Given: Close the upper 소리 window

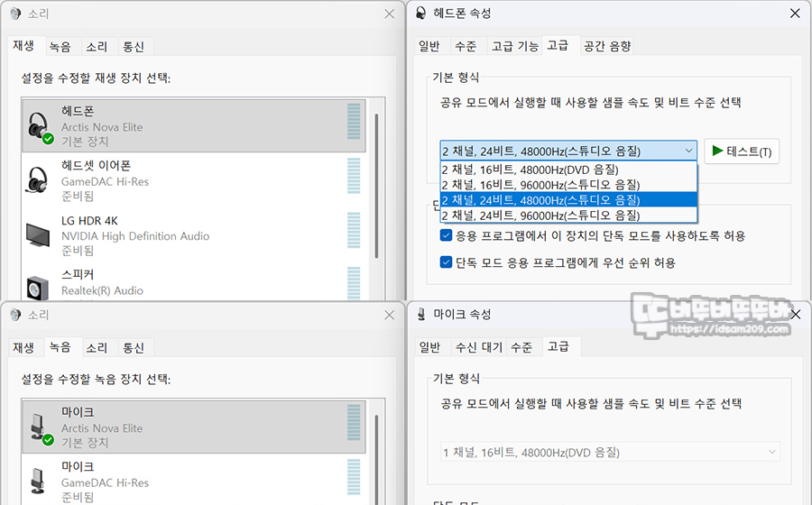Looking at the screenshot, I should 390,14.
